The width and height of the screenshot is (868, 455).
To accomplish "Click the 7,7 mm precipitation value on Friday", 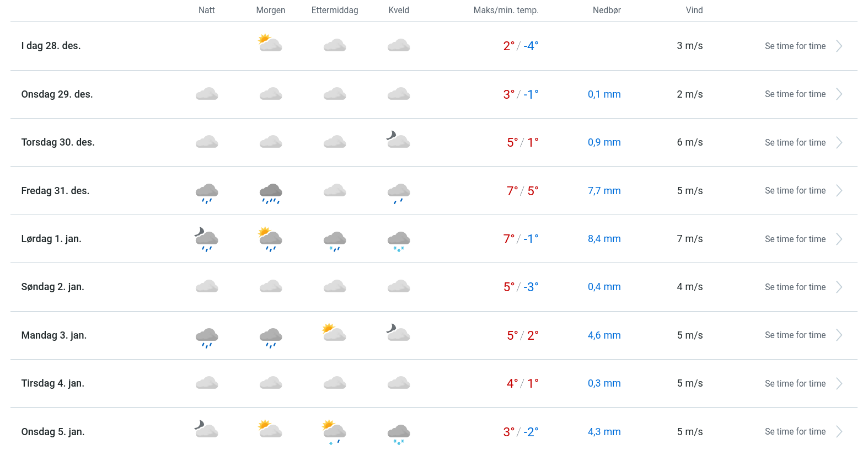I will tap(604, 191).
